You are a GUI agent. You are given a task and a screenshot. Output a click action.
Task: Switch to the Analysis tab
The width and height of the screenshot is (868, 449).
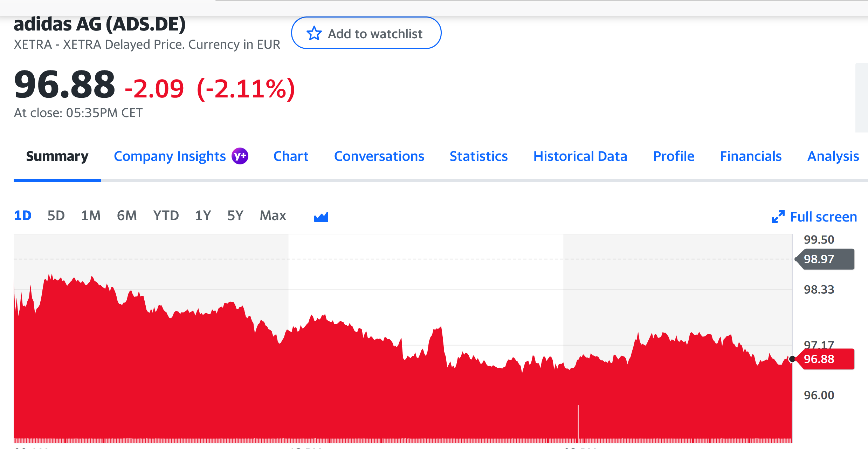(832, 156)
